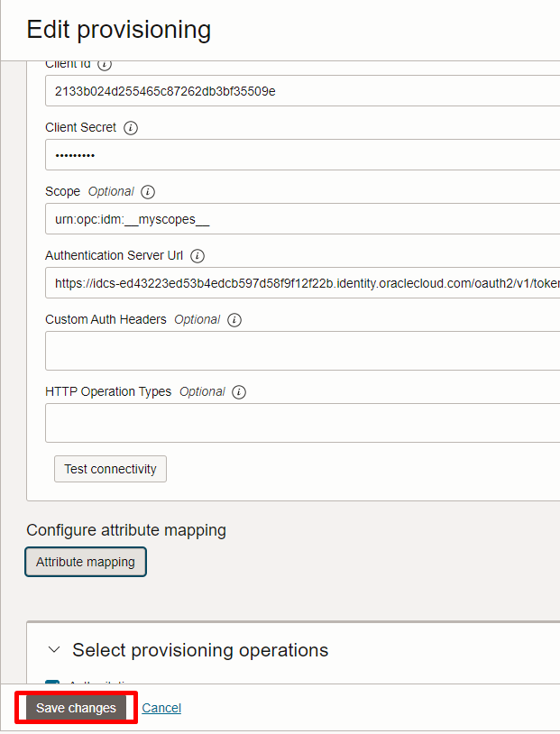Save changes to provisioning
The height and width of the screenshot is (734, 560).
tap(76, 708)
